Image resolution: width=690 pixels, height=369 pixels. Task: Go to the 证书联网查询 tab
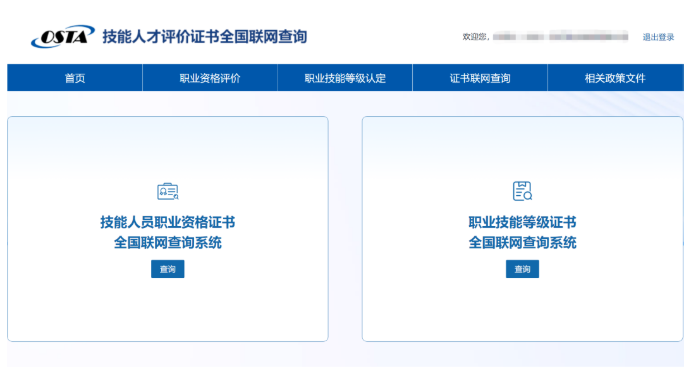click(x=480, y=78)
